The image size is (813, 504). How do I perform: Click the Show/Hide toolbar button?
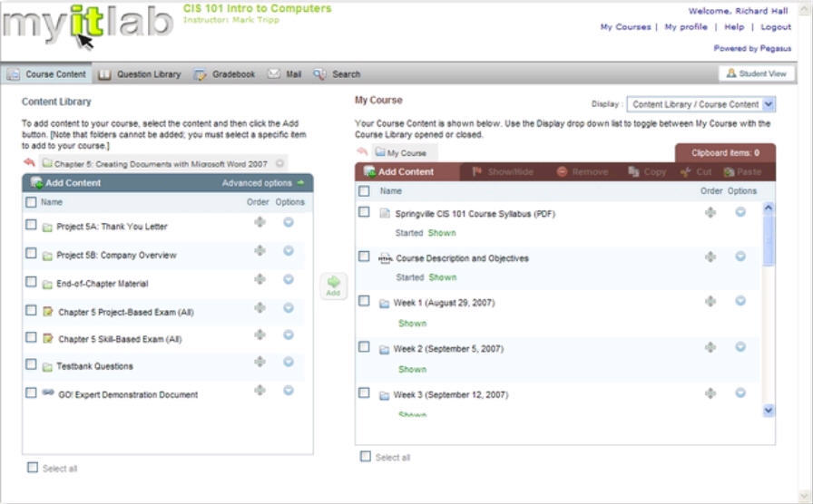(503, 172)
